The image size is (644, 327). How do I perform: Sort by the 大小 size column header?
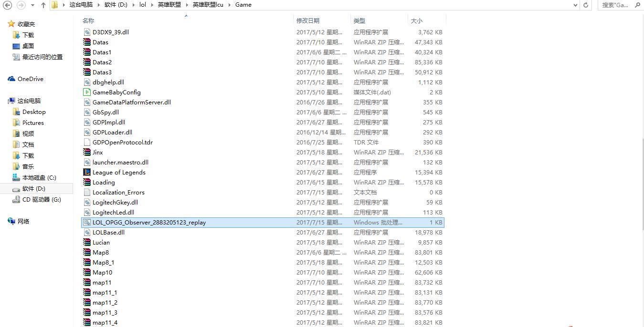point(416,21)
